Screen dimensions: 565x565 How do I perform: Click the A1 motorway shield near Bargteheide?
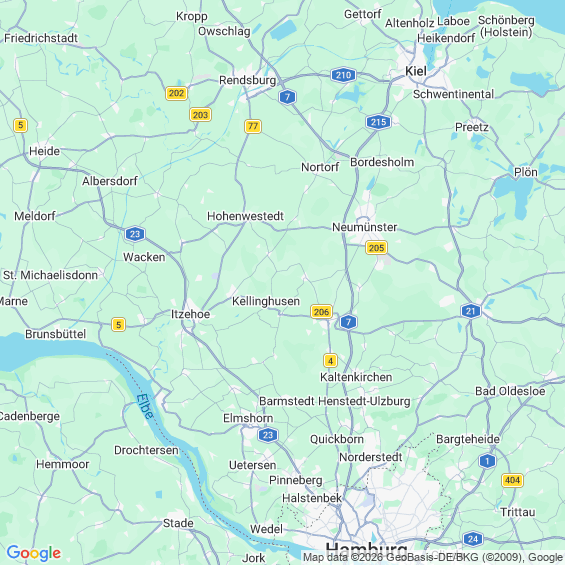tap(487, 461)
